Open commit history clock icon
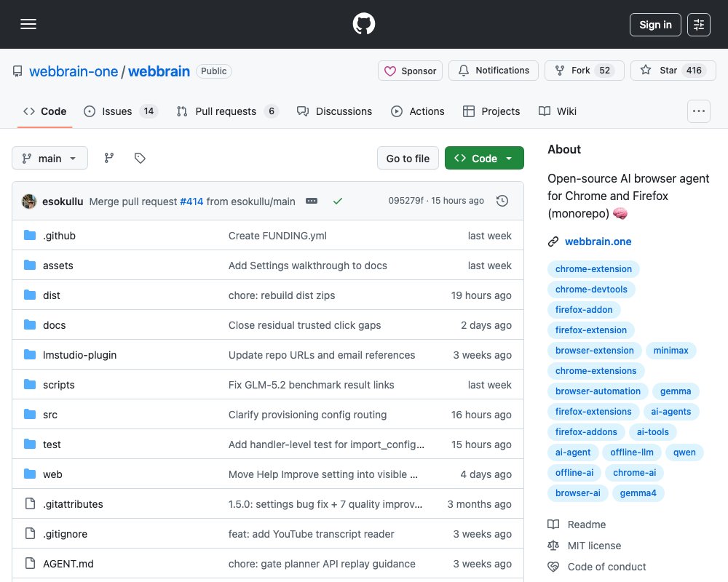This screenshot has width=728, height=582. point(502,201)
